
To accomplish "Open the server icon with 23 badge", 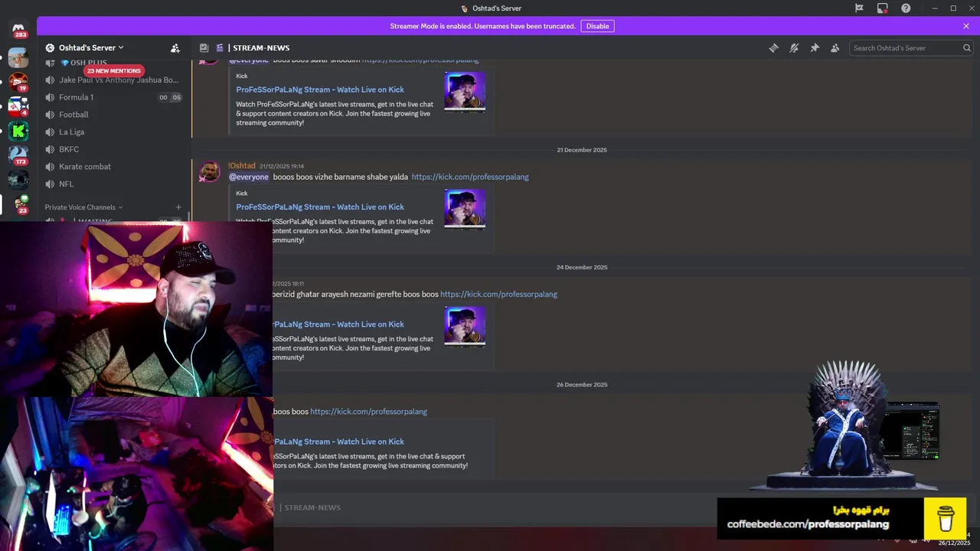I will click(18, 204).
